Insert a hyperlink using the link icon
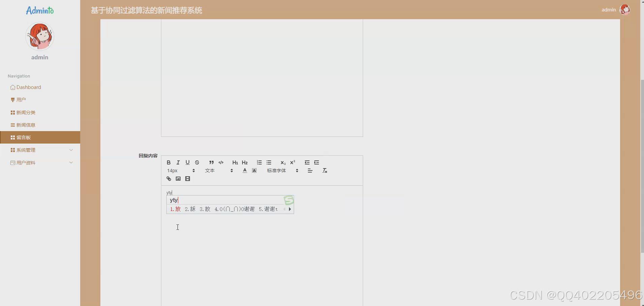 168,179
